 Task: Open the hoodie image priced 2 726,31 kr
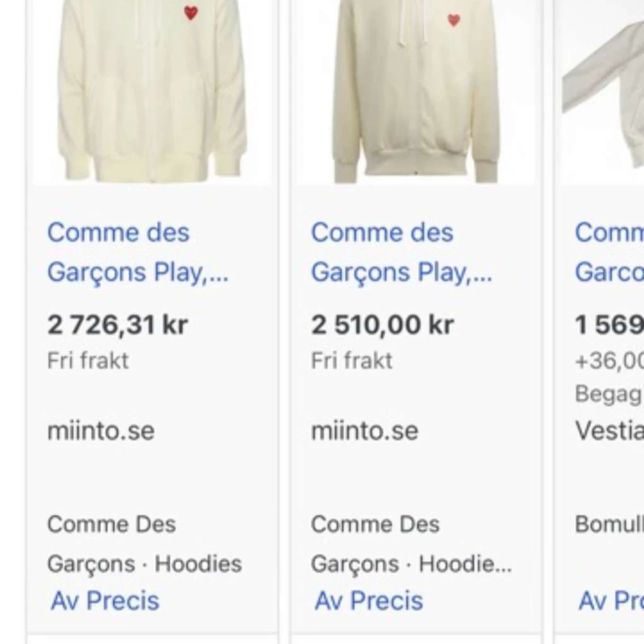click(152, 92)
